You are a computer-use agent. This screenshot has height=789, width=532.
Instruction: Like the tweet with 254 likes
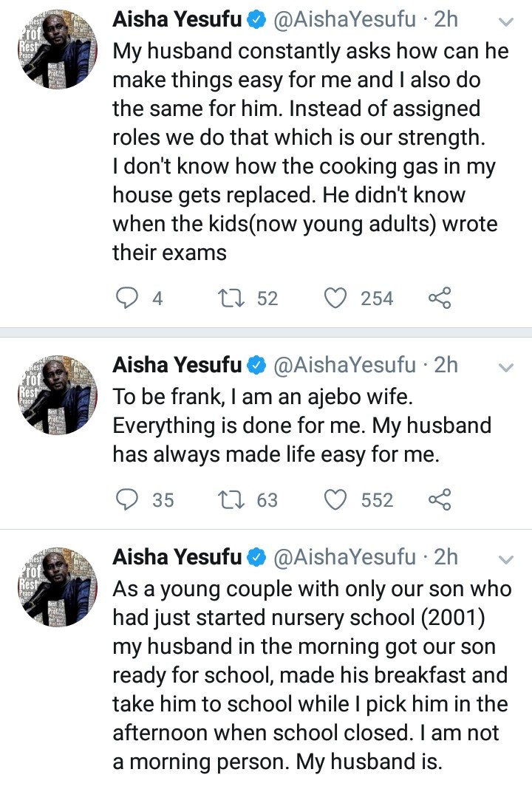tap(335, 298)
